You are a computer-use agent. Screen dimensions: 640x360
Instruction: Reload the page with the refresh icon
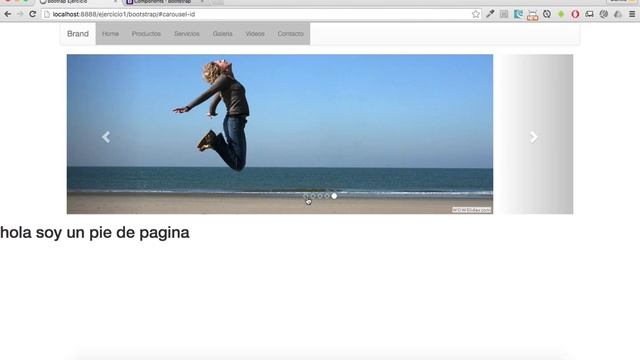pos(33,14)
